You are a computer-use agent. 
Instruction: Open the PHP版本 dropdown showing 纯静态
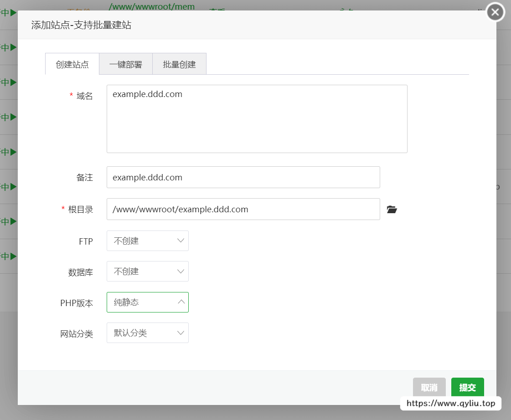click(x=147, y=302)
